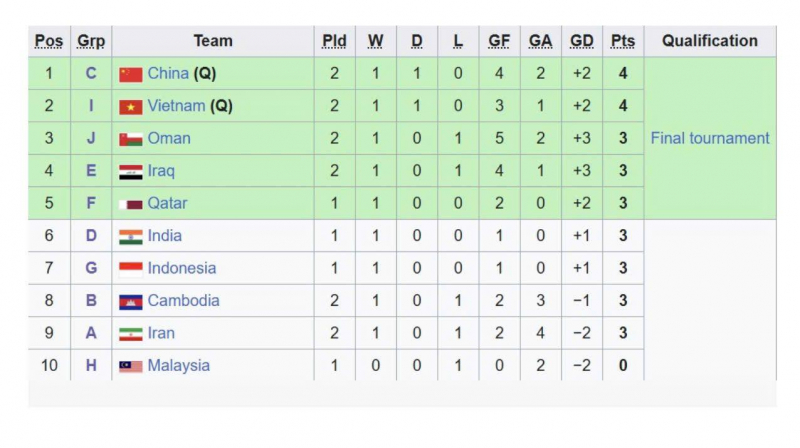800x448 pixels.
Task: Click the GD column header
Action: tap(582, 41)
